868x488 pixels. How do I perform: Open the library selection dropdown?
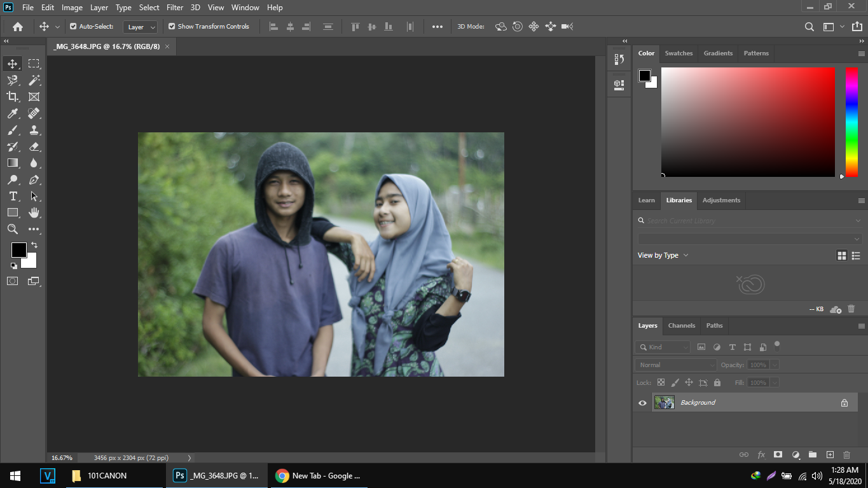pos(750,239)
